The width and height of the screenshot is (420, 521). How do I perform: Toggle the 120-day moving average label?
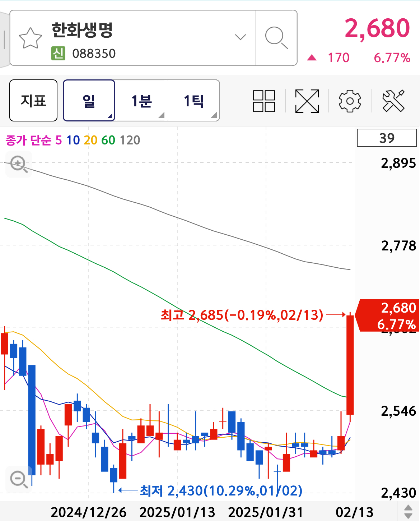click(130, 140)
